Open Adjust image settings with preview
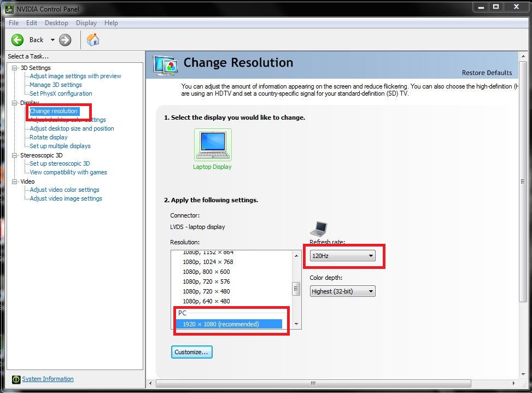Image resolution: width=532 pixels, height=393 pixels. pos(75,76)
